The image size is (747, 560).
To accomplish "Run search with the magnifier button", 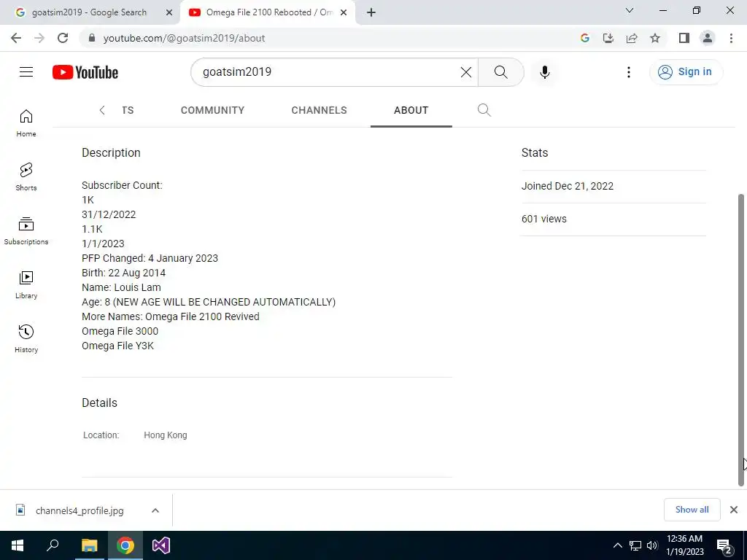I will [x=500, y=72].
